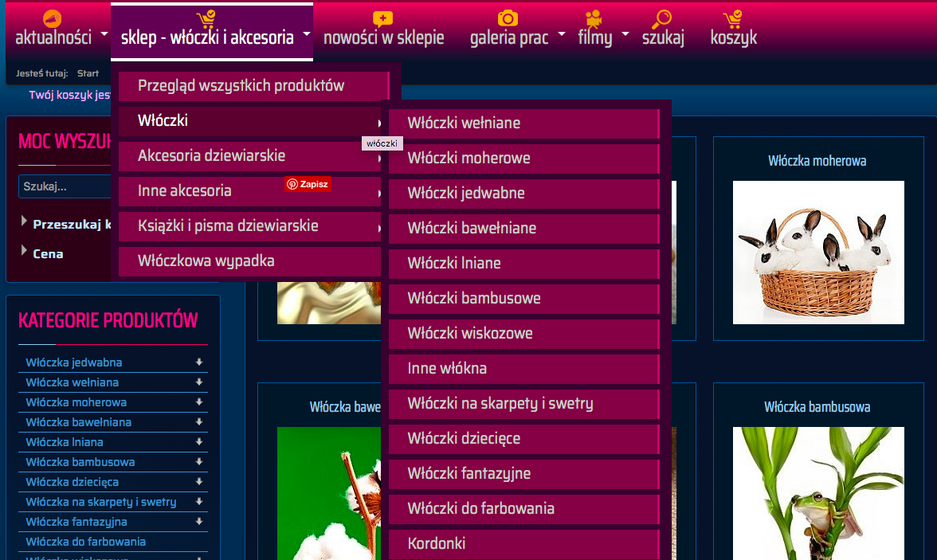This screenshot has height=560, width=937.
Task: Choose Włóczki dziecięce from submenu
Action: 524,439
